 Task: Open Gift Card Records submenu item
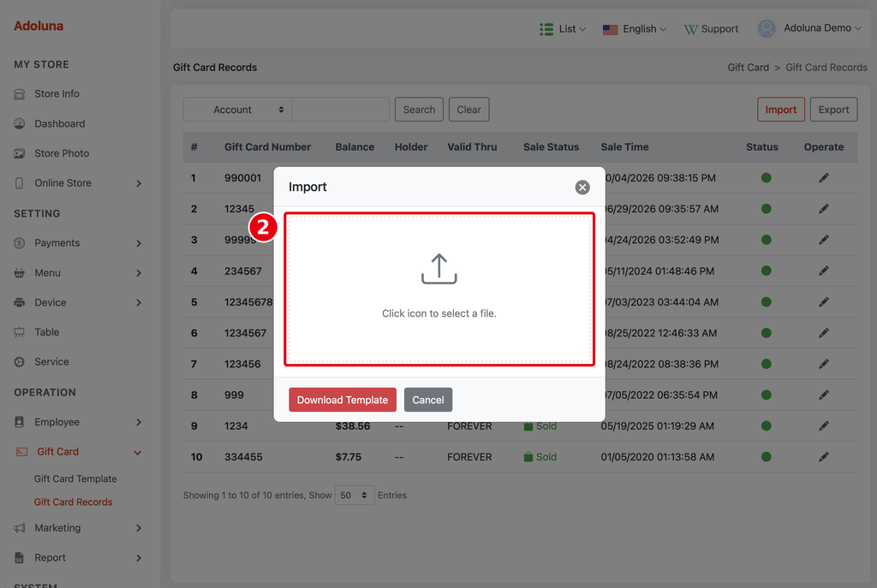coord(73,502)
